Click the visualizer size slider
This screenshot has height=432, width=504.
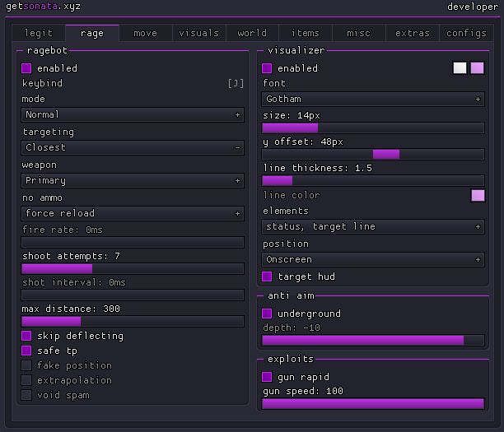click(373, 128)
